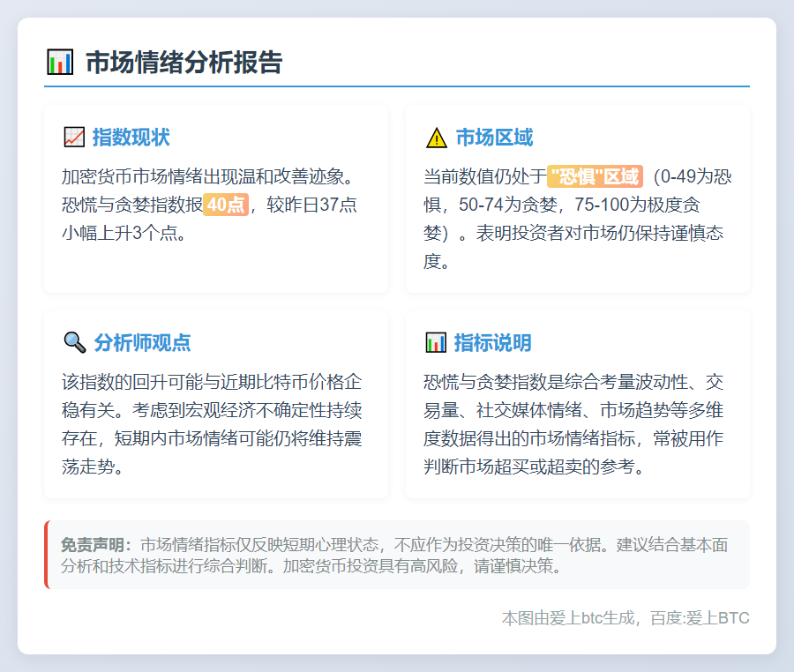Image resolution: width=794 pixels, height=672 pixels.
Task: Click the blue divider line under the title
Action: (397, 86)
